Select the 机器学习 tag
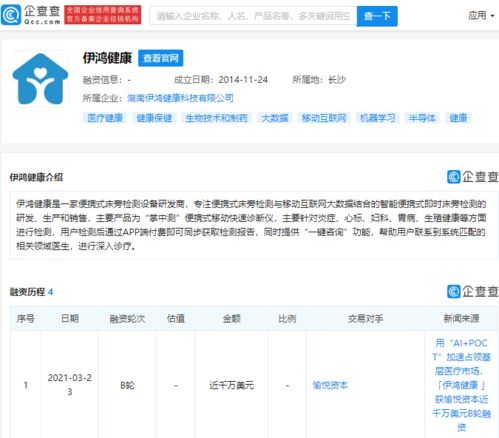 point(377,118)
